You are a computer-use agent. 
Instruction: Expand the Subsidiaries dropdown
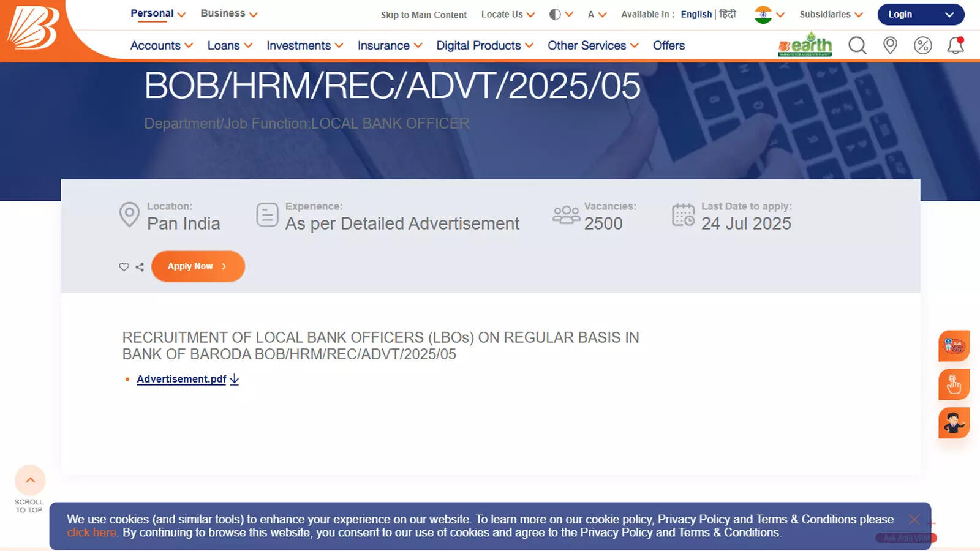831,14
